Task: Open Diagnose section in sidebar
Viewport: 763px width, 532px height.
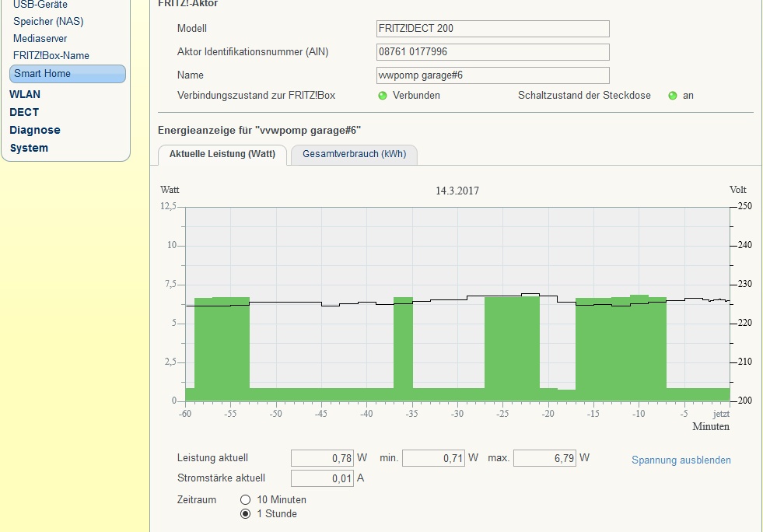Action: tap(35, 130)
